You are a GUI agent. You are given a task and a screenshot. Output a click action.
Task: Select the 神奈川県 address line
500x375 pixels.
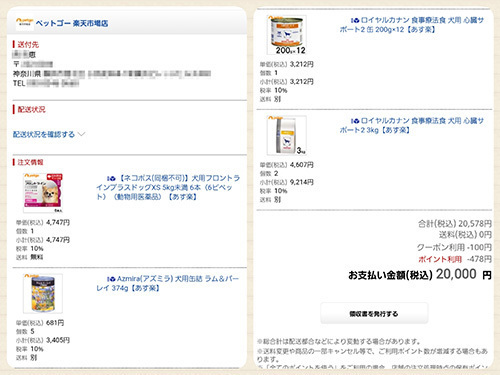(112, 74)
